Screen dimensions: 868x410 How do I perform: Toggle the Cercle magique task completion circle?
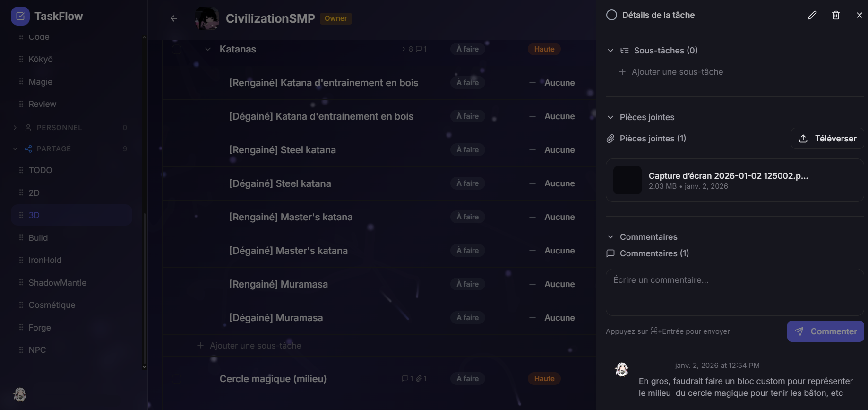pos(177,379)
